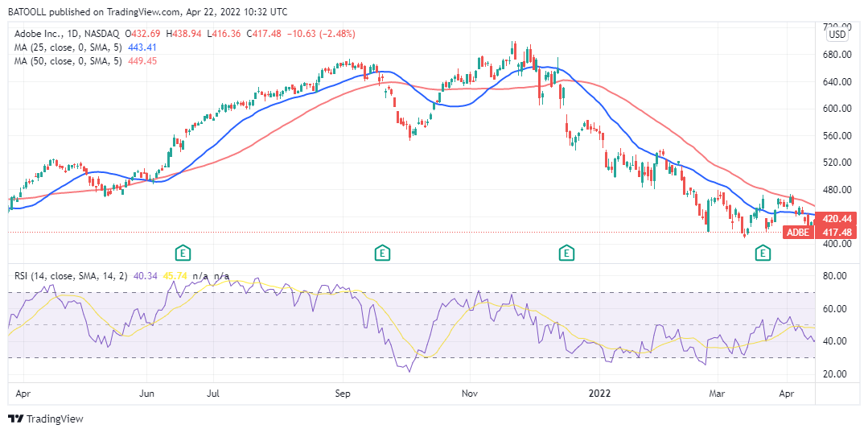Click the 417.48 last price tag
868x433 pixels.
point(836,232)
